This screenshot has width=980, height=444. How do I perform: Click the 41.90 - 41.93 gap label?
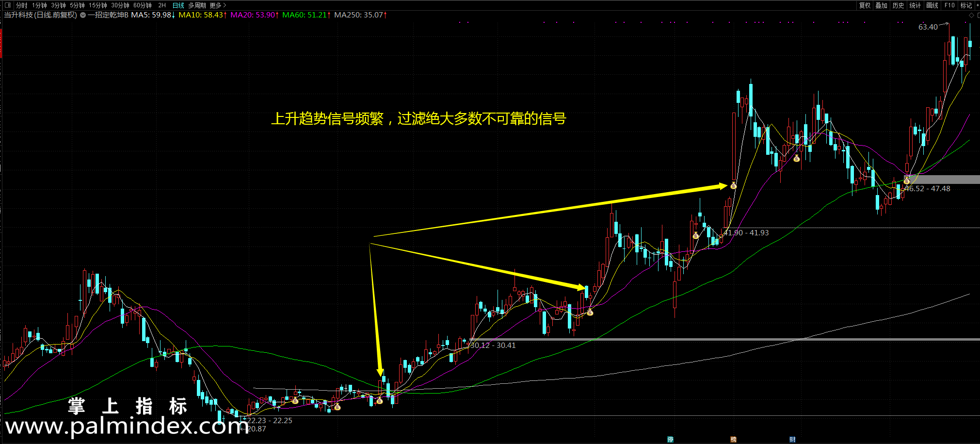[747, 233]
